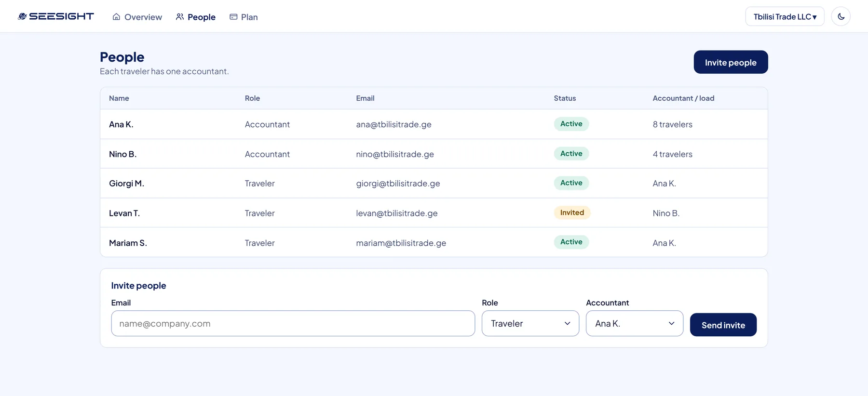Click the Plan card icon
Image resolution: width=868 pixels, height=396 pixels.
(233, 17)
